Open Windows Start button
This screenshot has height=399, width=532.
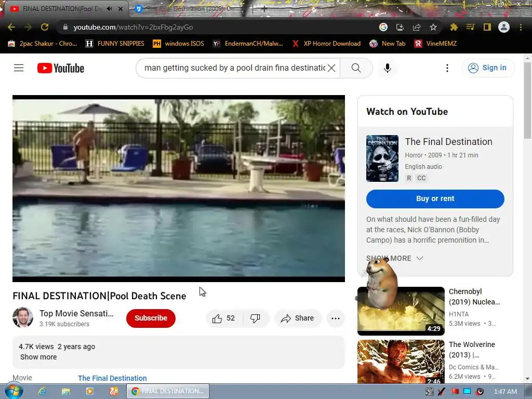(x=13, y=391)
